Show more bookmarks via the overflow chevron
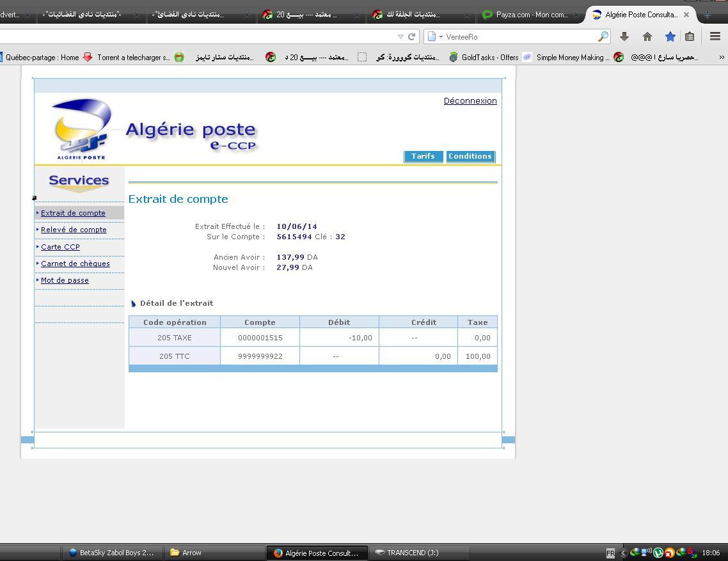 tap(722, 57)
